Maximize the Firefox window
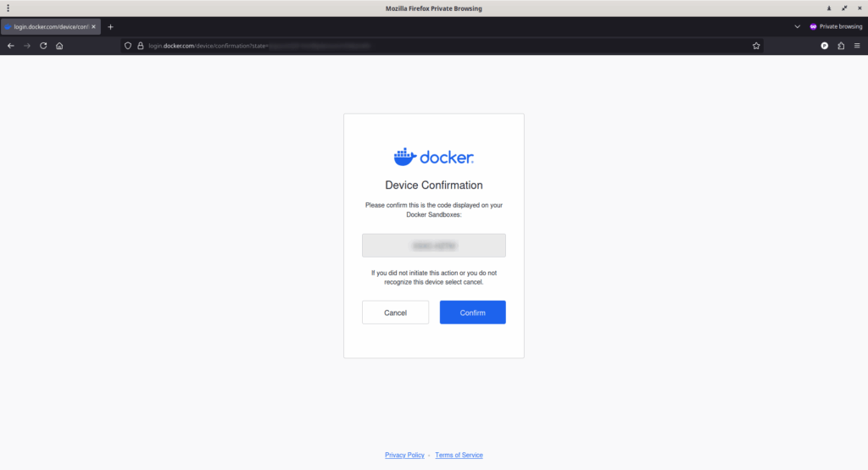The image size is (868, 470). [844, 8]
